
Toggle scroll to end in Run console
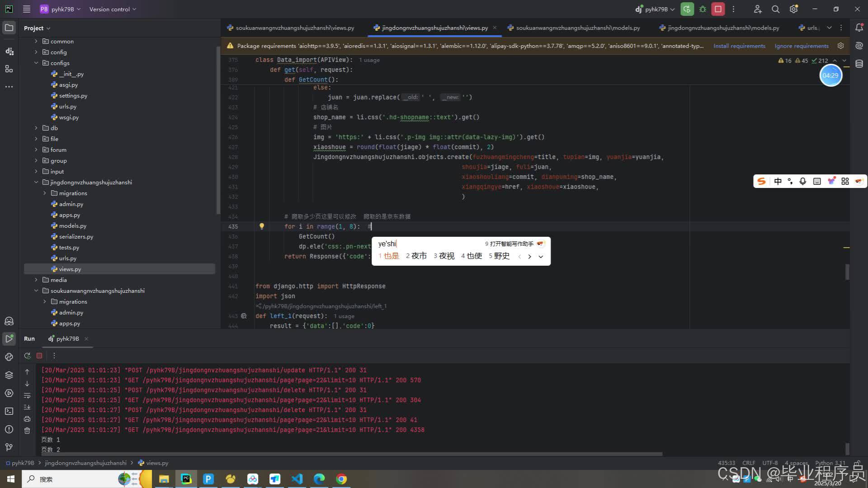coord(27,408)
